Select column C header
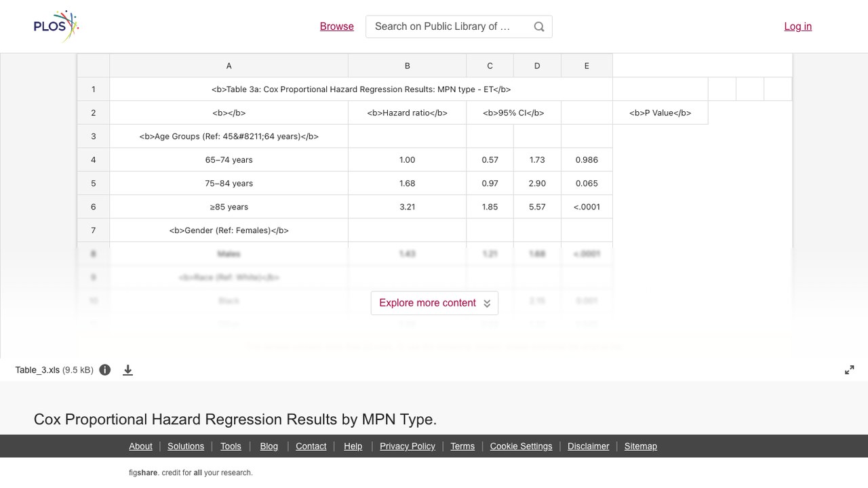This screenshot has height=488, width=868. coord(490,66)
